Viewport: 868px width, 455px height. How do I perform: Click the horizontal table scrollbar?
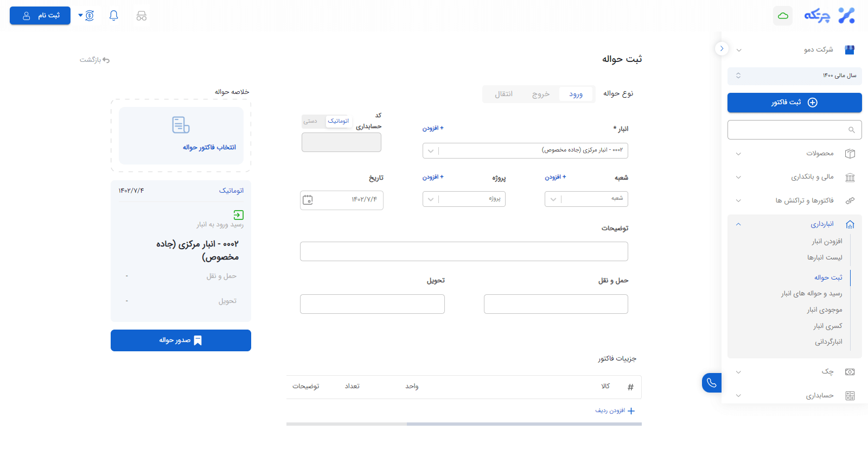coord(524,424)
